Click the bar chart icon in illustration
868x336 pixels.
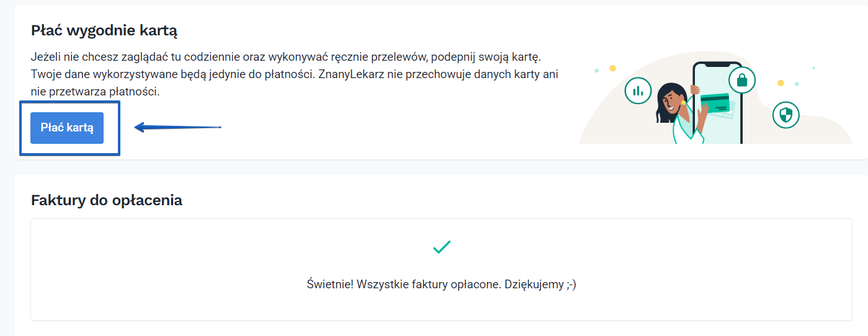[x=637, y=92]
